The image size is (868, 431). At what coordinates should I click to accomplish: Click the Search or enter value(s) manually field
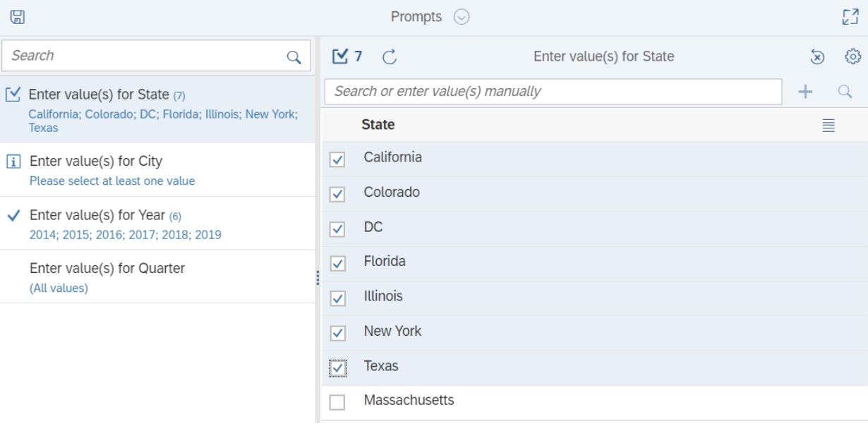(x=553, y=92)
